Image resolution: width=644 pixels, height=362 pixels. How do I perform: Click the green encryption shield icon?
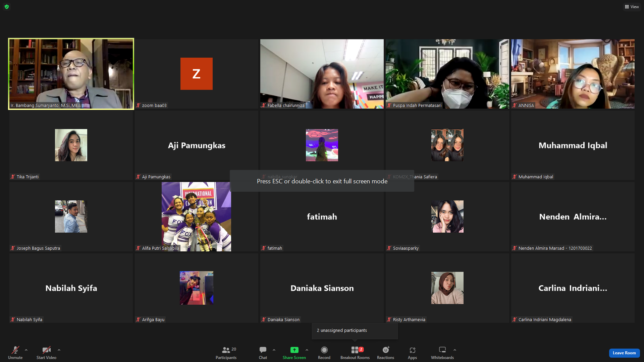pos(7,7)
